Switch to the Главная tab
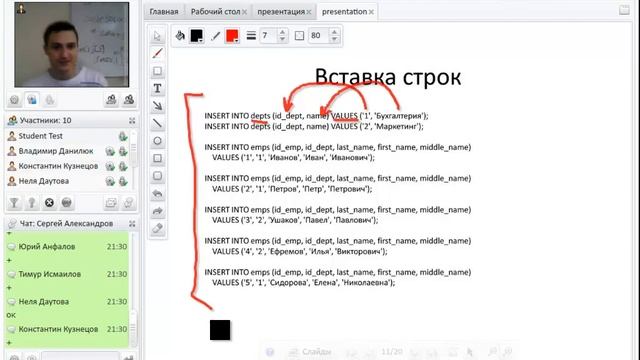The image size is (640, 360). (164, 11)
